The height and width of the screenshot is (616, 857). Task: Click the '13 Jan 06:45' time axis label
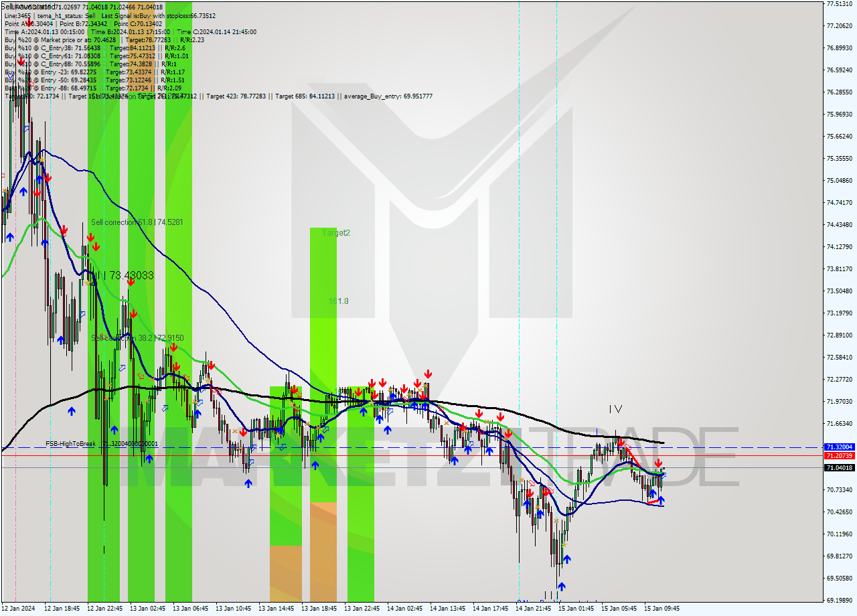pos(191,609)
